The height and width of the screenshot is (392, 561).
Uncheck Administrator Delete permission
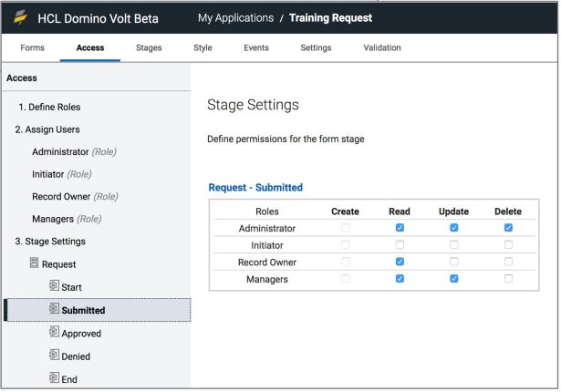pyautogui.click(x=508, y=228)
